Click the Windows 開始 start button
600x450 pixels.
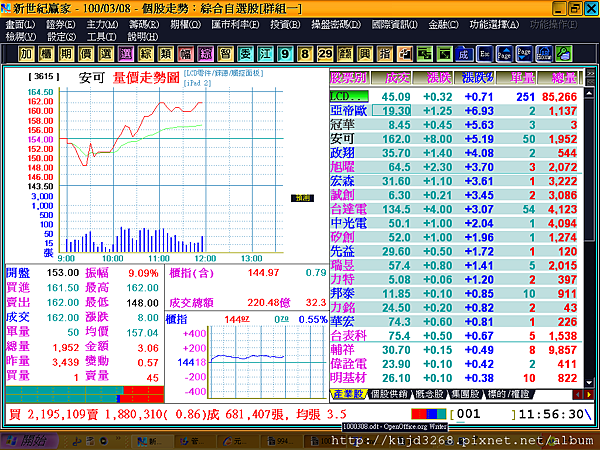[x=29, y=441]
